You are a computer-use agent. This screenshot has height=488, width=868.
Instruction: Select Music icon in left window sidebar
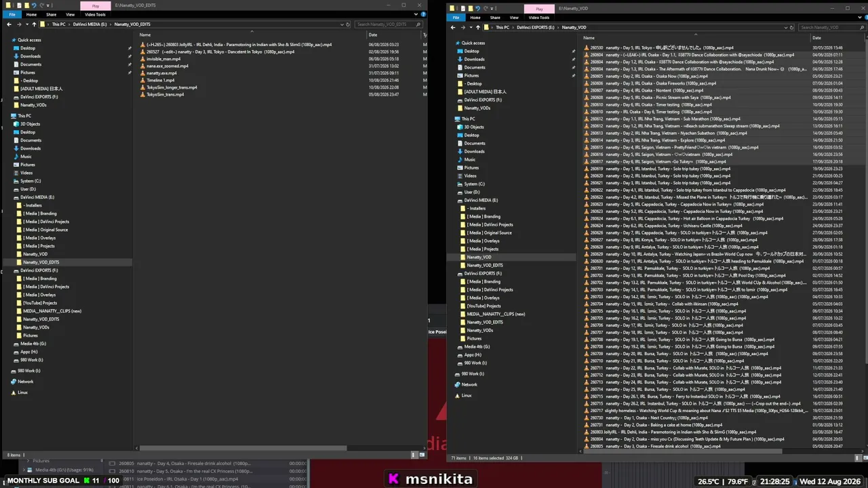point(16,157)
